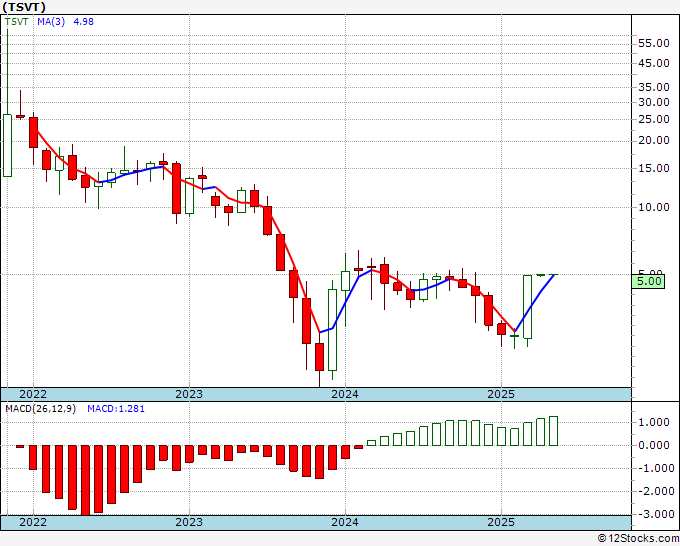This screenshot has width=680, height=546.
Task: Click the 25.00 price axis label
Action: click(654, 119)
